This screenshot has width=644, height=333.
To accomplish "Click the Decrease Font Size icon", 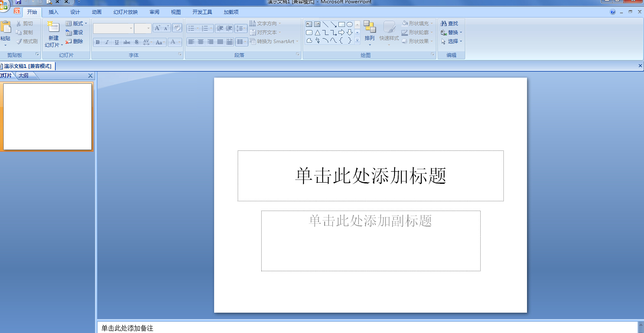I will 166,28.
